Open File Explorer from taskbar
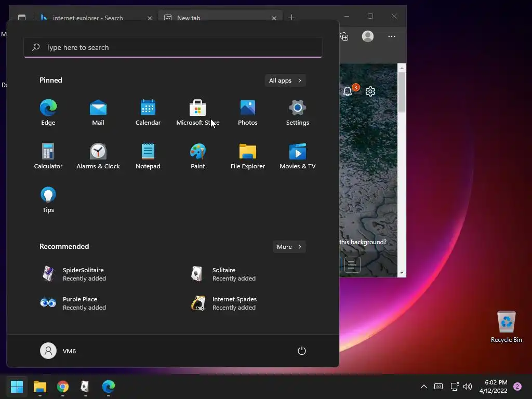This screenshot has width=532, height=399. 39,386
